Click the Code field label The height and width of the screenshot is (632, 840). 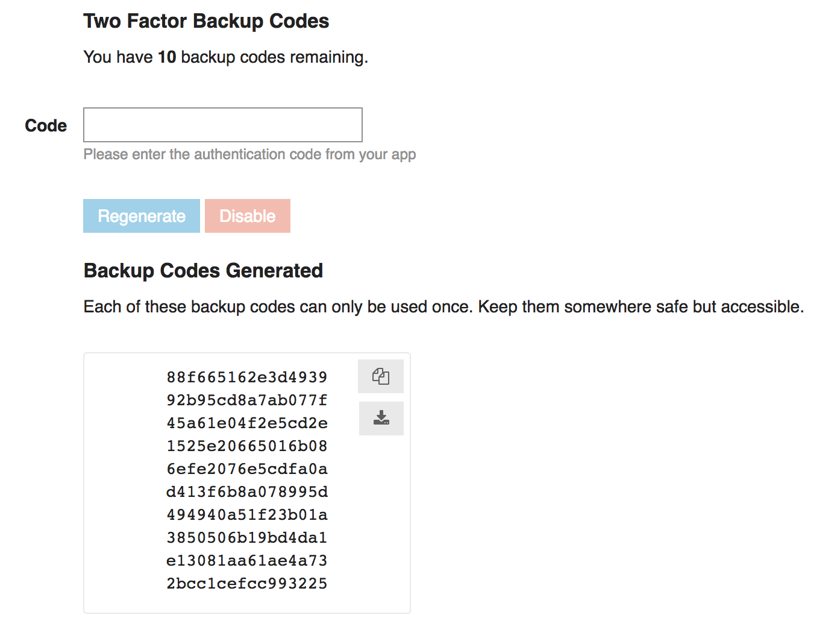[x=46, y=125]
